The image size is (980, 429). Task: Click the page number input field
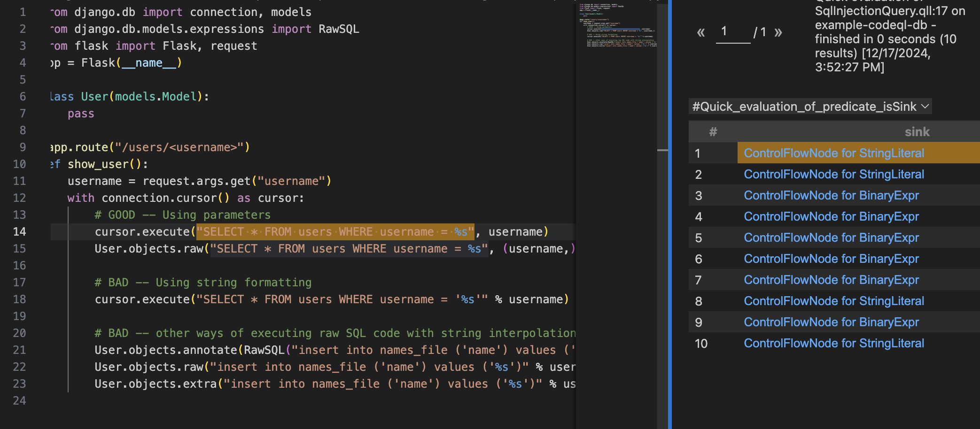click(x=733, y=32)
